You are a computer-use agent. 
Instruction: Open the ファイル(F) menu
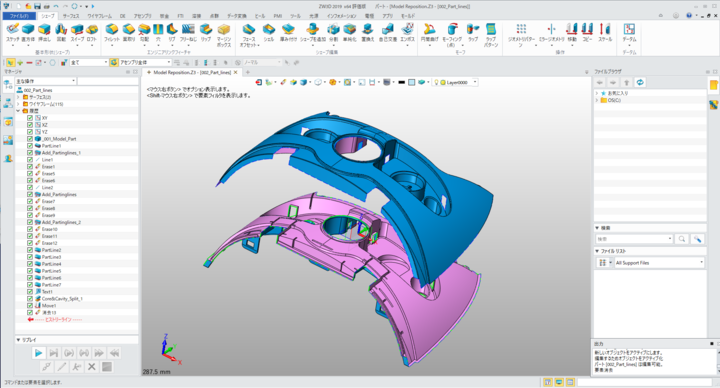pyautogui.click(x=19, y=16)
